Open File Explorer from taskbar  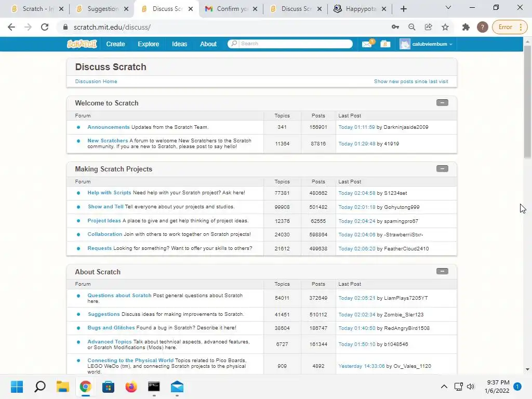pos(63,387)
